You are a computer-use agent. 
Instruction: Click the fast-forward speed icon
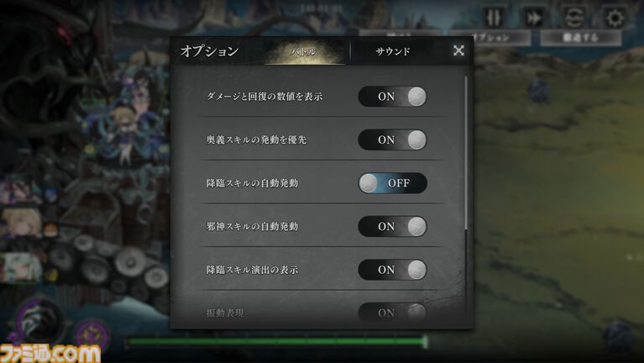point(533,18)
